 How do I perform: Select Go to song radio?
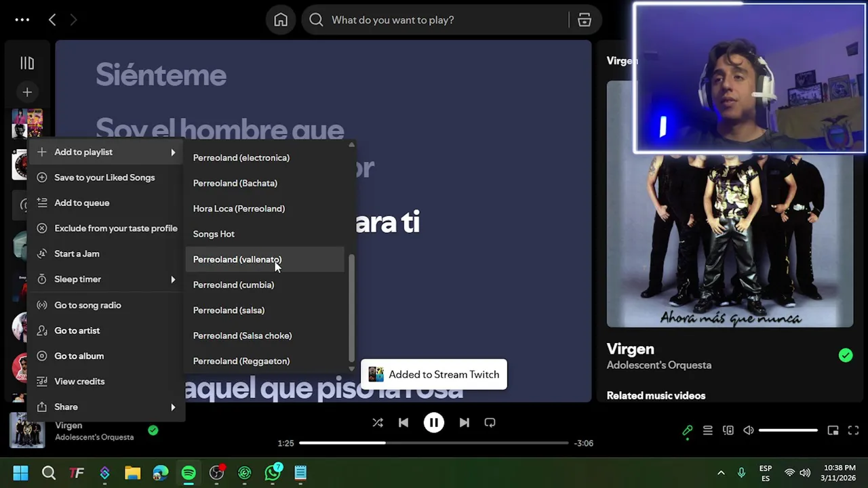click(106, 305)
